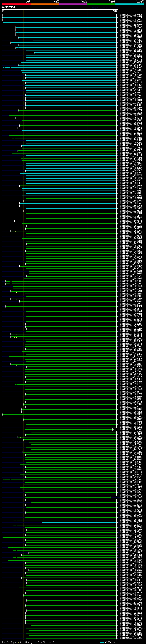Select the UniRef100_Q28FA4 hit label
The height and width of the screenshot is (644, 146).
pyautogui.click(x=131, y=311)
